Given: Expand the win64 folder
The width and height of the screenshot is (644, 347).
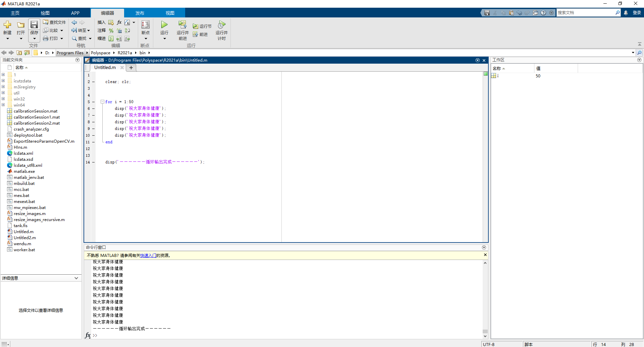Looking at the screenshot, I should (x=3, y=105).
